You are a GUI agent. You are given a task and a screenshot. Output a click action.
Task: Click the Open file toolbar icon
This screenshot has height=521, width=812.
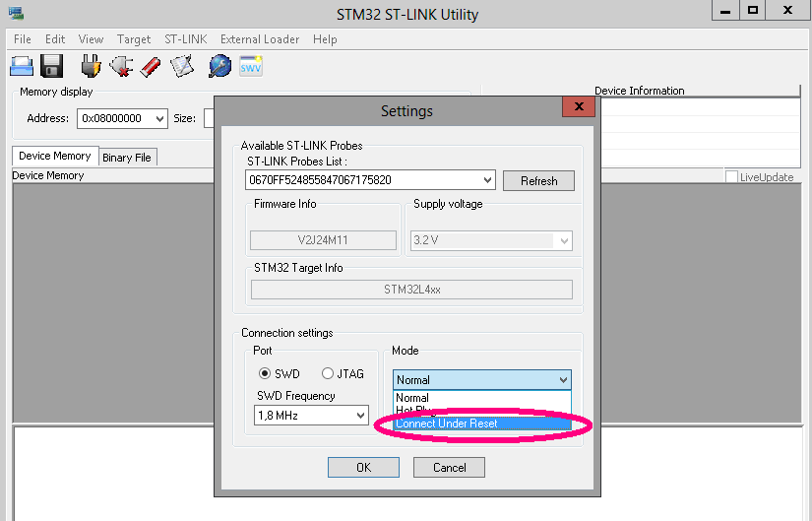(x=22, y=66)
